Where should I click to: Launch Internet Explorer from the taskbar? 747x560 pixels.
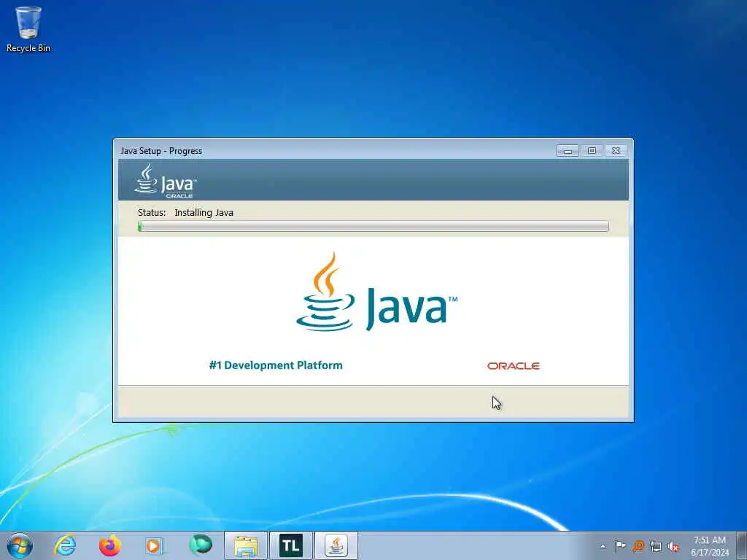(65, 545)
